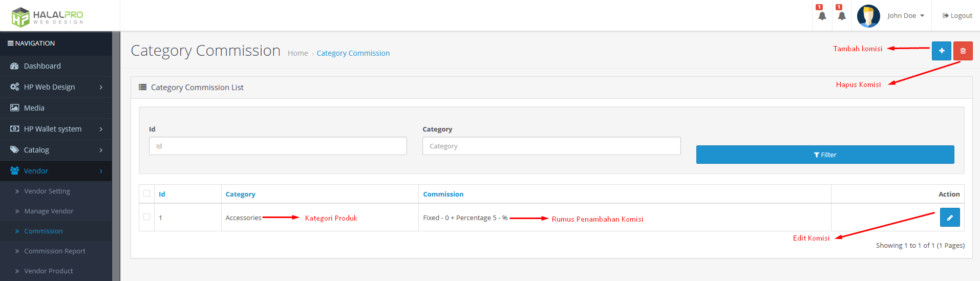The image size is (980, 281).
Task: Open the second notification bell icon
Action: (842, 16)
